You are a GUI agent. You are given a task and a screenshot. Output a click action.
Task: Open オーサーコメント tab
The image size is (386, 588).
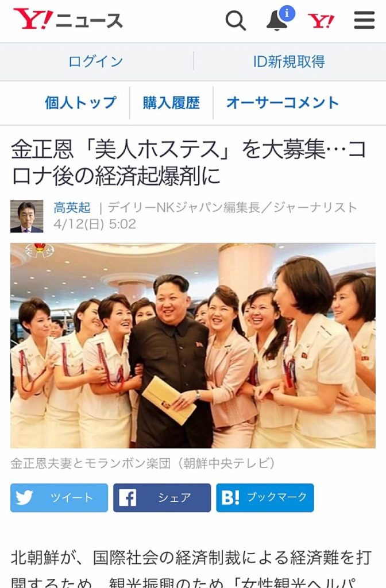[283, 103]
